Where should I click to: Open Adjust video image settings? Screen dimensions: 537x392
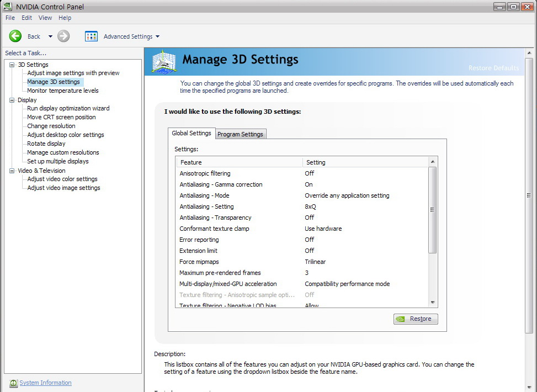(x=63, y=188)
